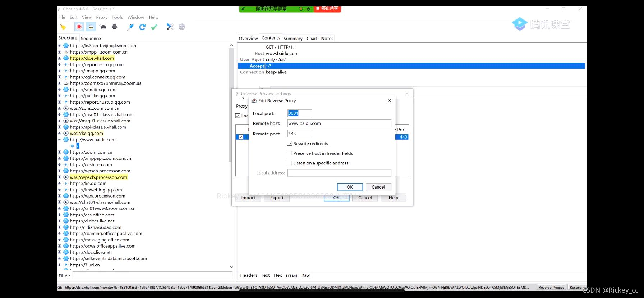Image resolution: width=644 pixels, height=298 pixels.
Task: Toggle SSL proxying padlock icon
Action: 91,27
